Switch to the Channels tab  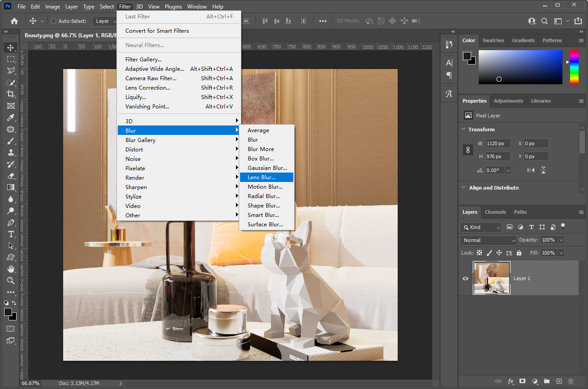coord(495,212)
